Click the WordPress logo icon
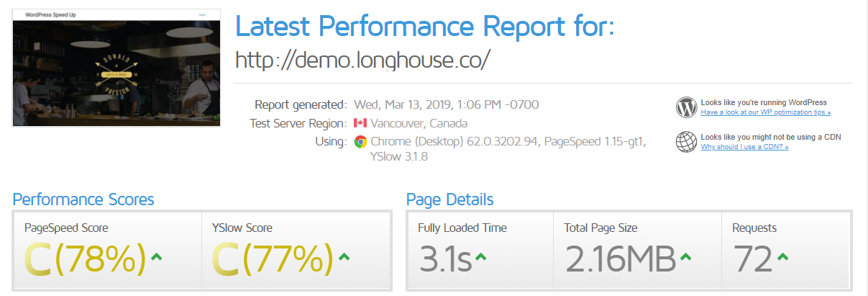This screenshot has height=296, width=868. tap(687, 107)
